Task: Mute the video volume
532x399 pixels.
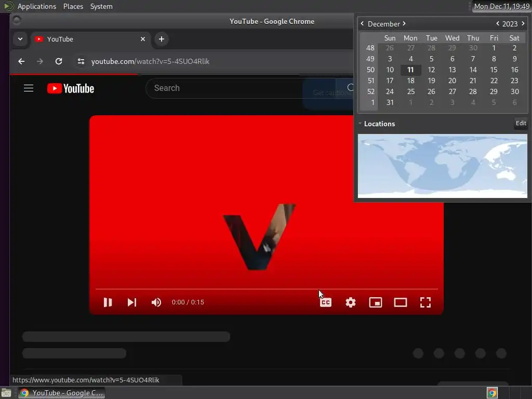Action: pos(156,302)
